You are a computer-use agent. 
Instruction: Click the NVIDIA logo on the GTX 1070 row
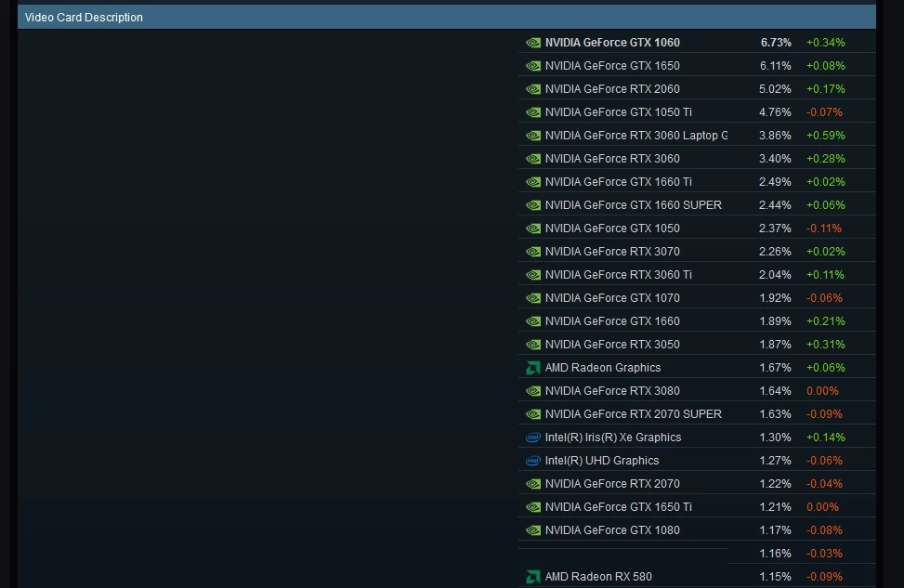[533, 298]
